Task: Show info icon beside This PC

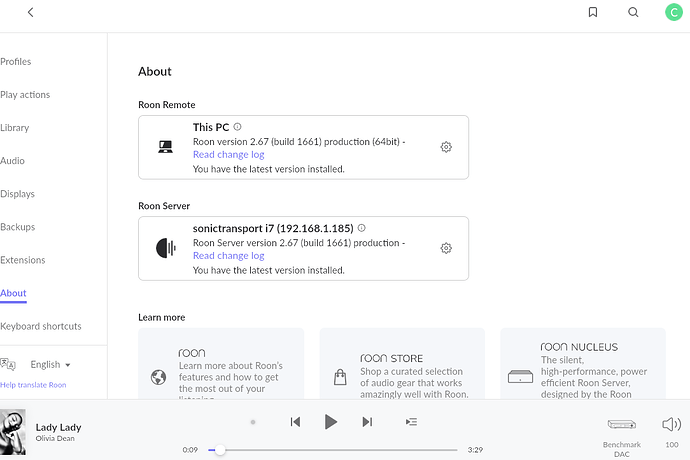Action: (237, 127)
